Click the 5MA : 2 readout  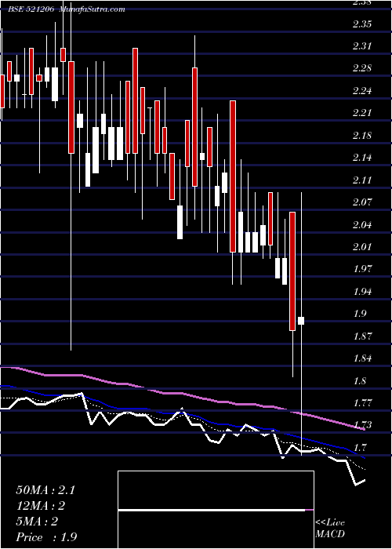pos(37,522)
